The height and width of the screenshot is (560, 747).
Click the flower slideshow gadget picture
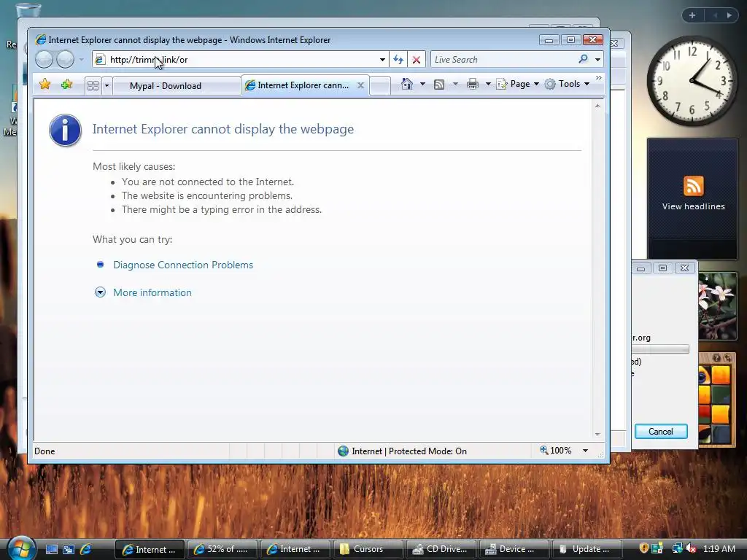718,306
